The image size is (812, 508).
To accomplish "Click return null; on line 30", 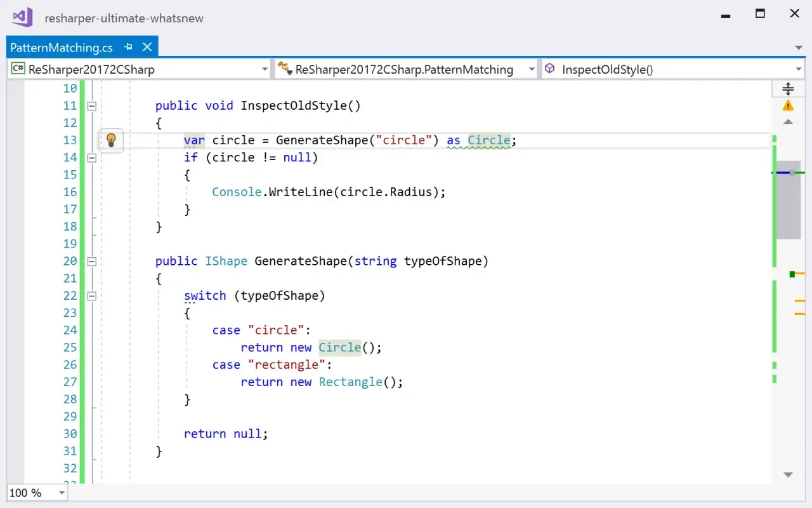I will click(226, 434).
